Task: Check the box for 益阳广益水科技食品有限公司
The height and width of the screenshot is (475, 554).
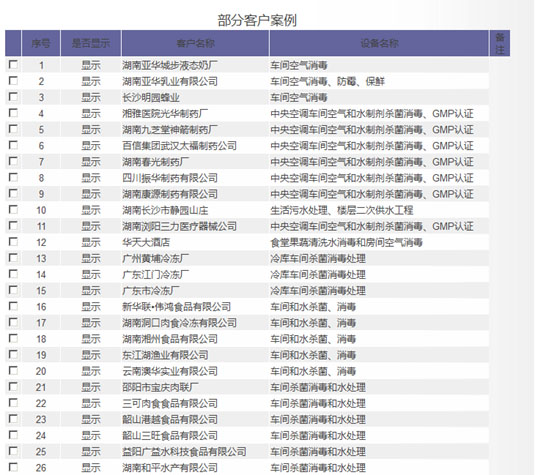Action: [x=13, y=451]
